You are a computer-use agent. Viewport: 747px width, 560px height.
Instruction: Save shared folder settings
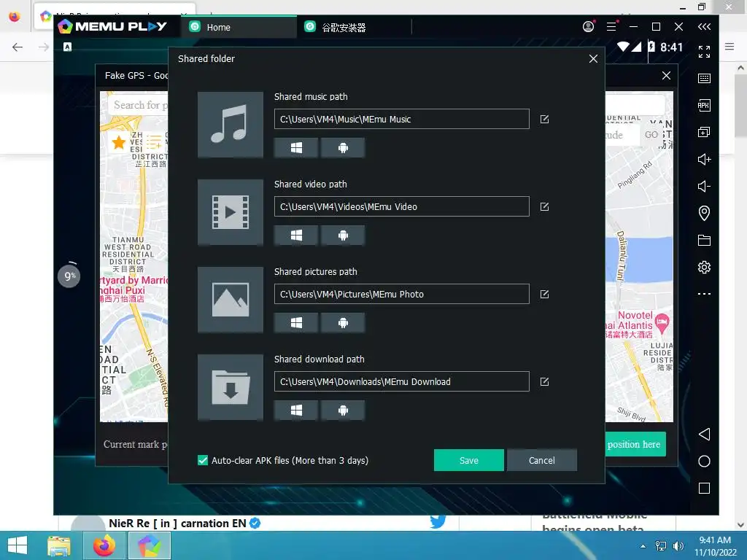(469, 460)
